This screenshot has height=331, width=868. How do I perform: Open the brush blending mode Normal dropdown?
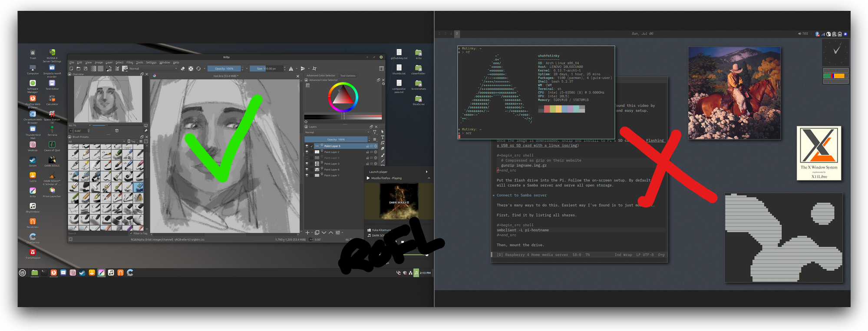(153, 69)
